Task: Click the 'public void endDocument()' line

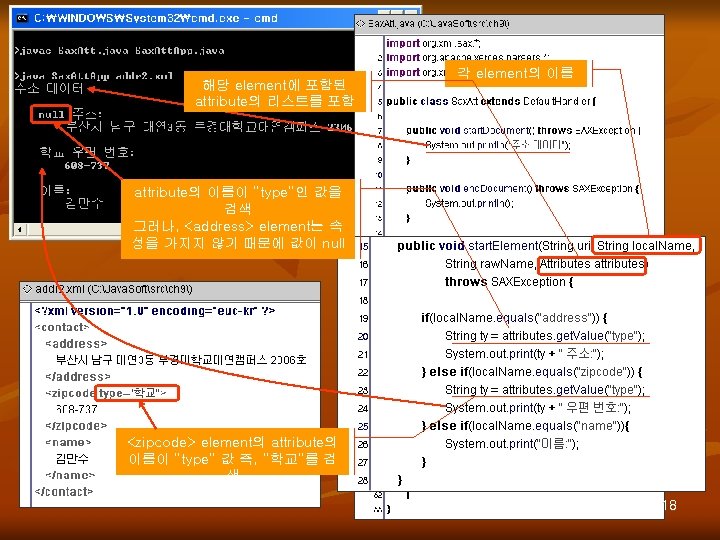Action: tap(523, 188)
